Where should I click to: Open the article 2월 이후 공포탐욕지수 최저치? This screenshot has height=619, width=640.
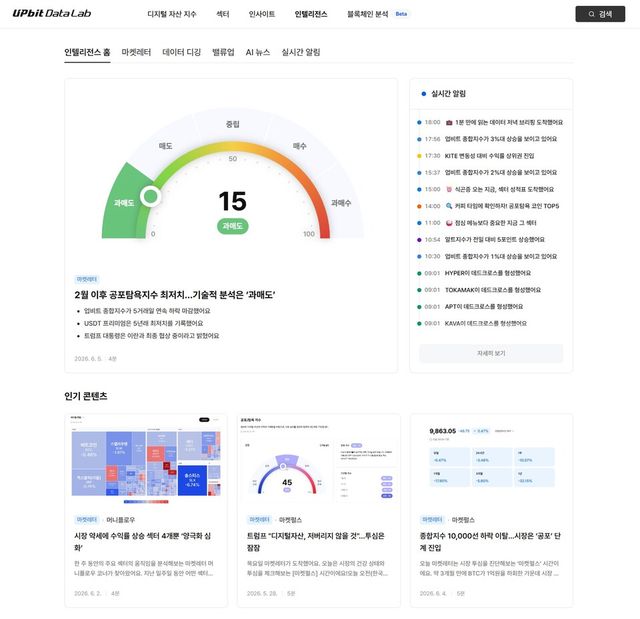click(x=175, y=295)
